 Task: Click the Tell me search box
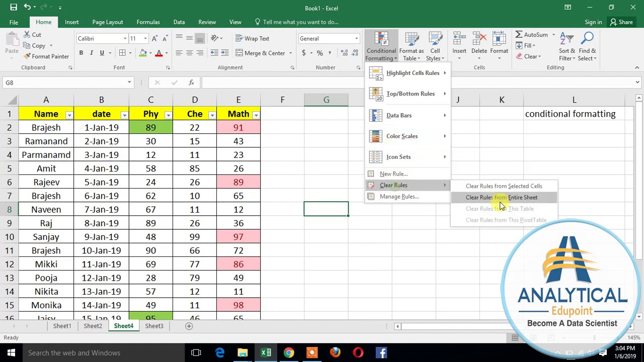tap(296, 22)
